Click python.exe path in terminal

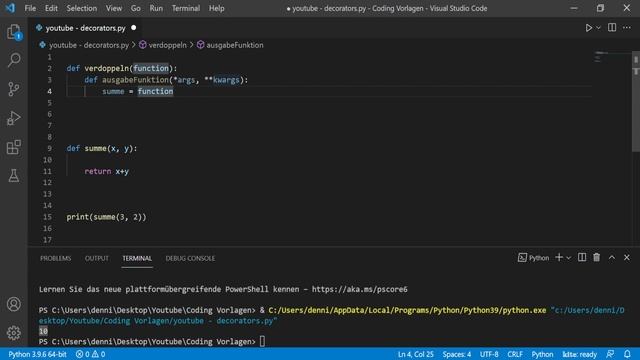(x=407, y=310)
